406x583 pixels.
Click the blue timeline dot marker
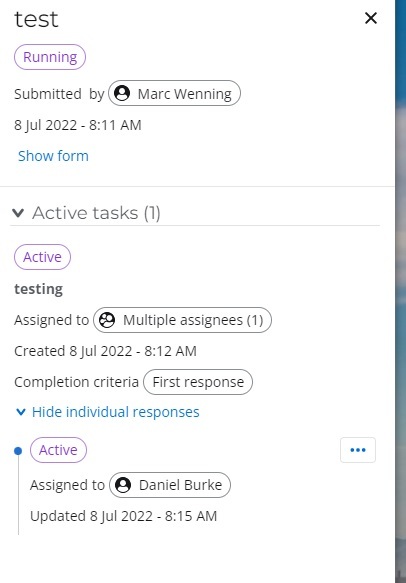point(18,451)
